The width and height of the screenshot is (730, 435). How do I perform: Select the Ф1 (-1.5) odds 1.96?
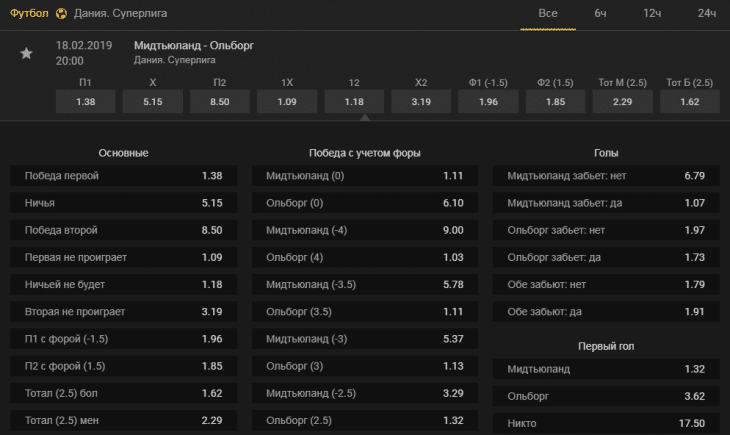488,101
